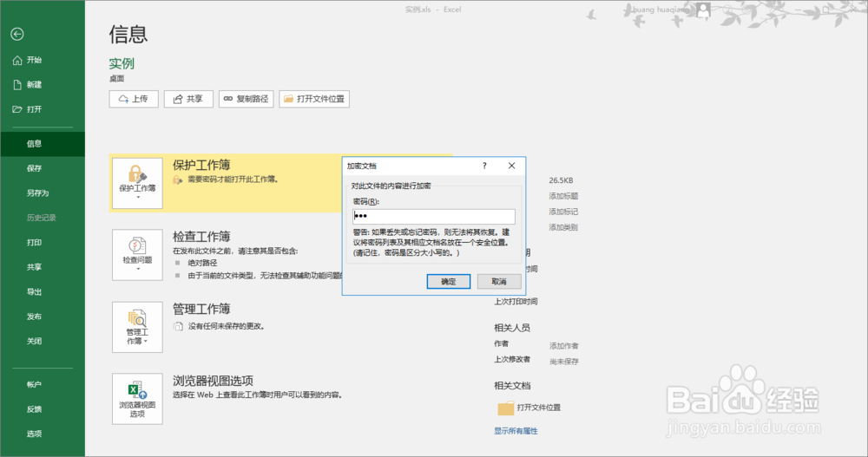Click 添加类别 property field

(563, 227)
